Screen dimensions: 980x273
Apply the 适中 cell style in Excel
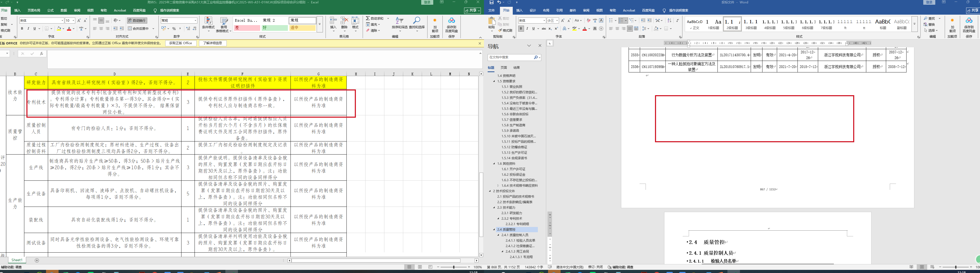[x=303, y=28]
